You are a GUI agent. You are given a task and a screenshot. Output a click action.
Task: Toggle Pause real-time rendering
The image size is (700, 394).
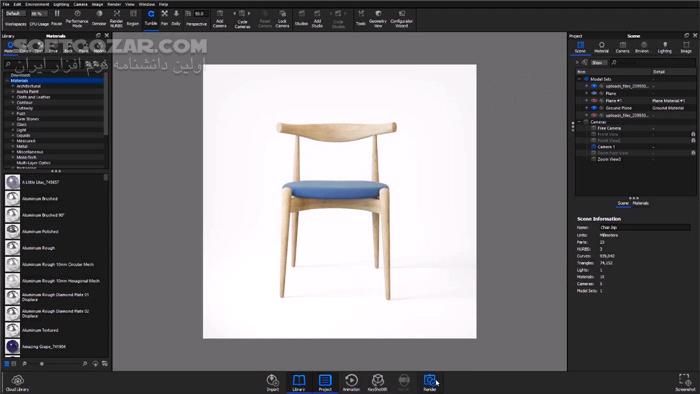[x=57, y=18]
